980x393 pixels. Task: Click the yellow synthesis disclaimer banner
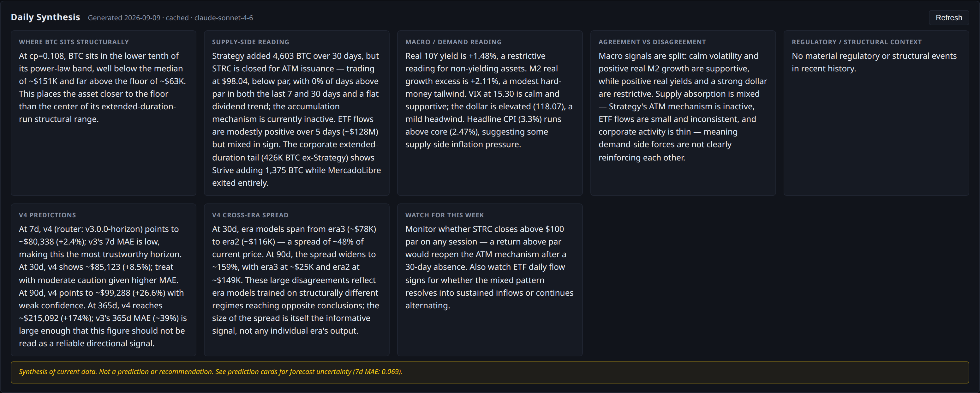(x=490, y=372)
